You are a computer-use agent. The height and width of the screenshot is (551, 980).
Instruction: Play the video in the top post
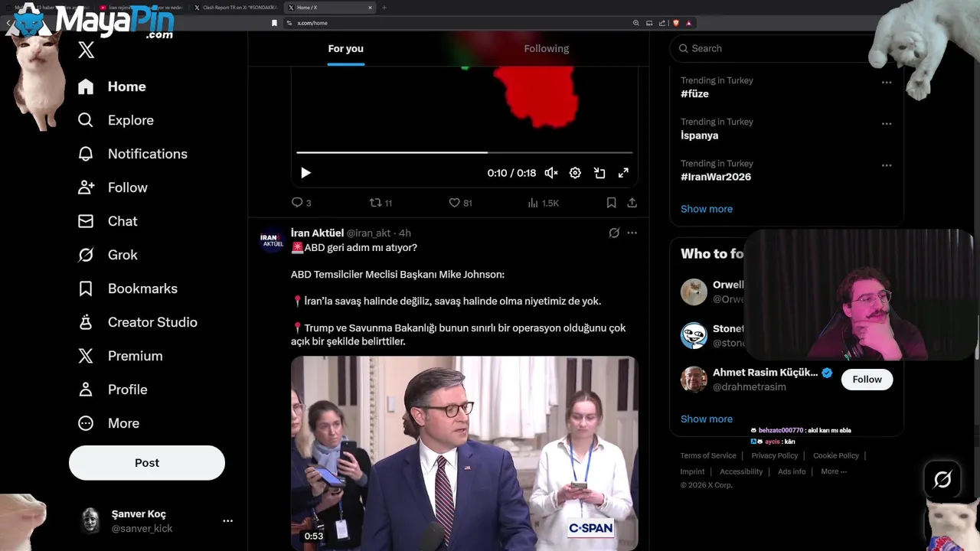click(305, 173)
